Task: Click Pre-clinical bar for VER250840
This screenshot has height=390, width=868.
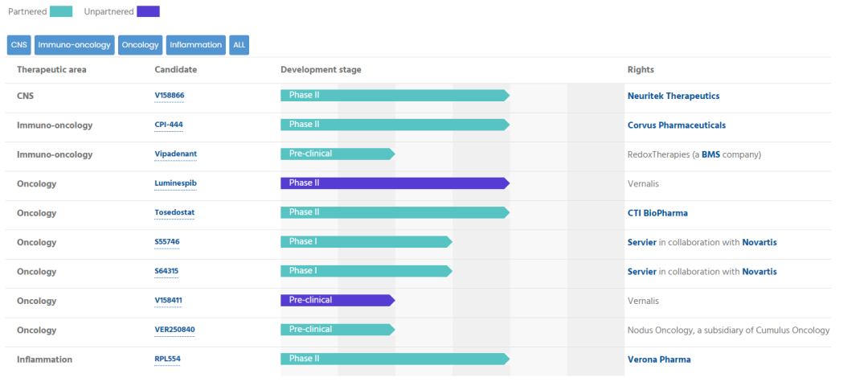Action: tap(338, 330)
